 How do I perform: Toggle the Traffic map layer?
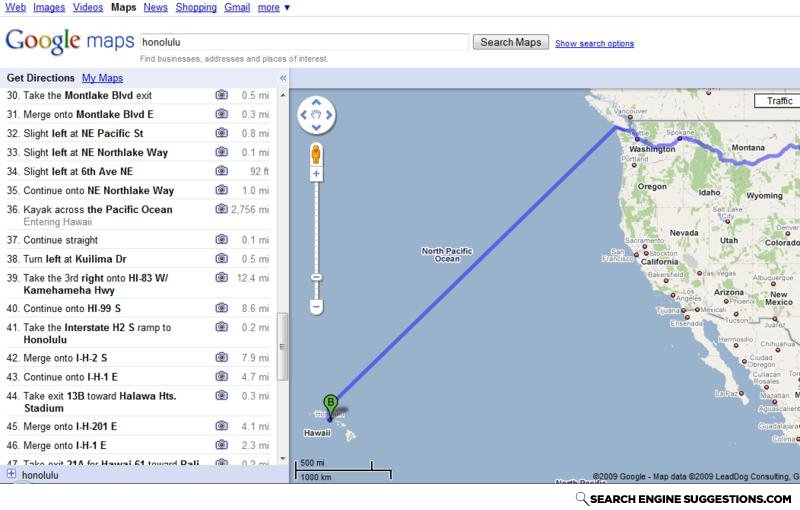778,101
